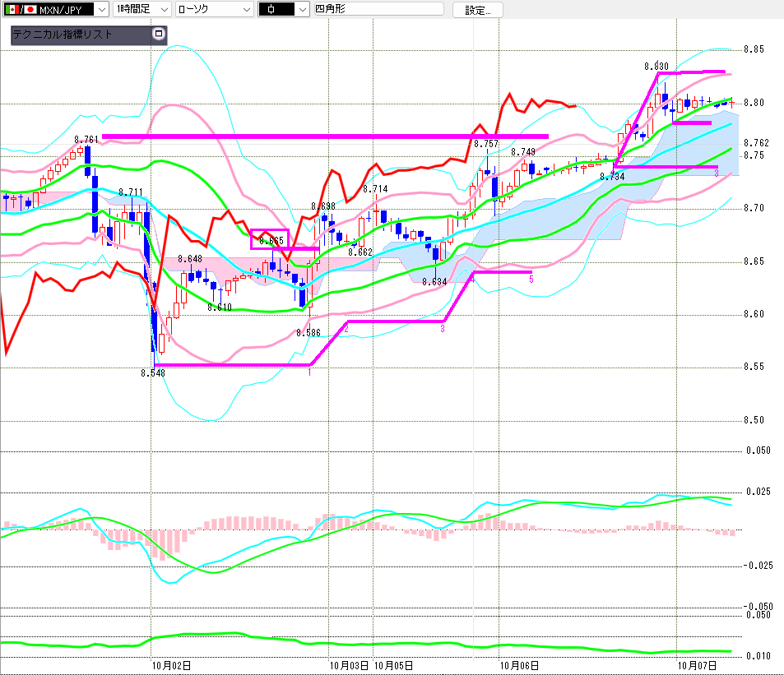Image resolution: width=784 pixels, height=675 pixels.
Task: Click the 8.757 price label
Action: tap(486, 144)
